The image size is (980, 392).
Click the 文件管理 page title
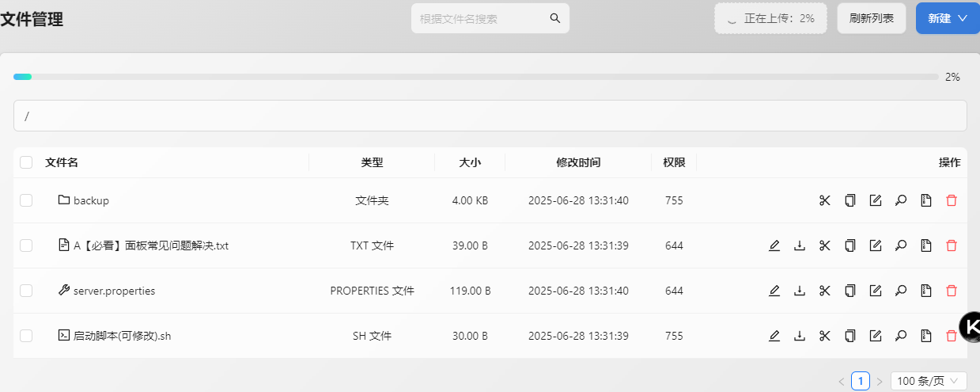pyautogui.click(x=32, y=19)
